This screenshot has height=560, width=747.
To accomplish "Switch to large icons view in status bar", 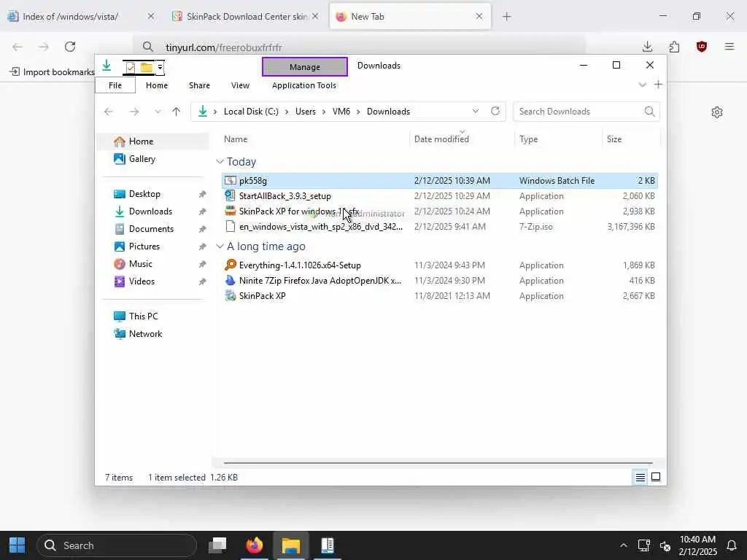I will click(x=656, y=477).
